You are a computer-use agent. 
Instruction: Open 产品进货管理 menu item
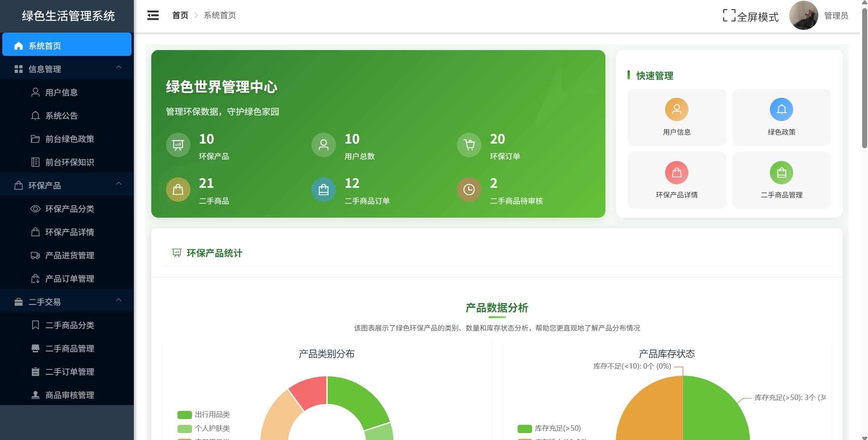point(69,255)
